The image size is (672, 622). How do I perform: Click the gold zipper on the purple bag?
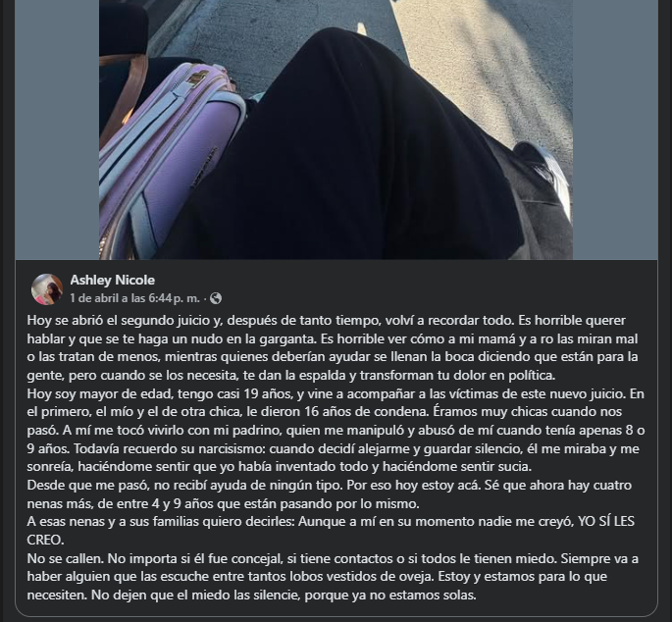tap(196, 78)
